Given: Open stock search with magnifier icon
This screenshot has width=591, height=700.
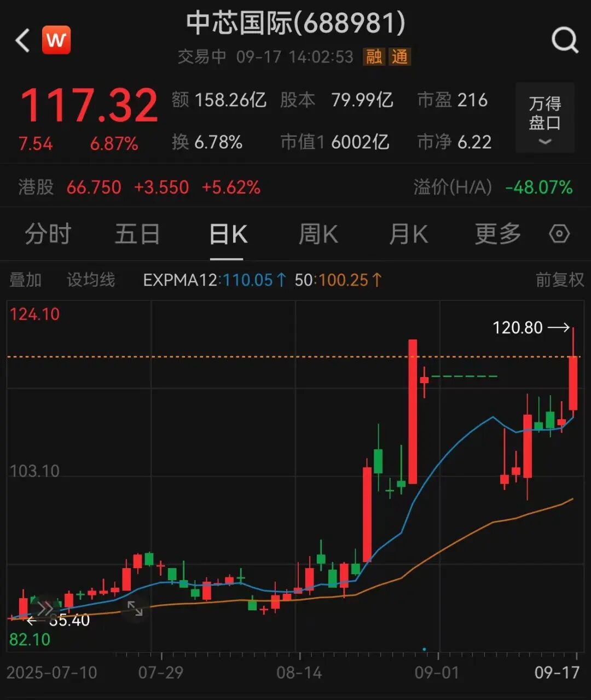Looking at the screenshot, I should click(x=564, y=41).
